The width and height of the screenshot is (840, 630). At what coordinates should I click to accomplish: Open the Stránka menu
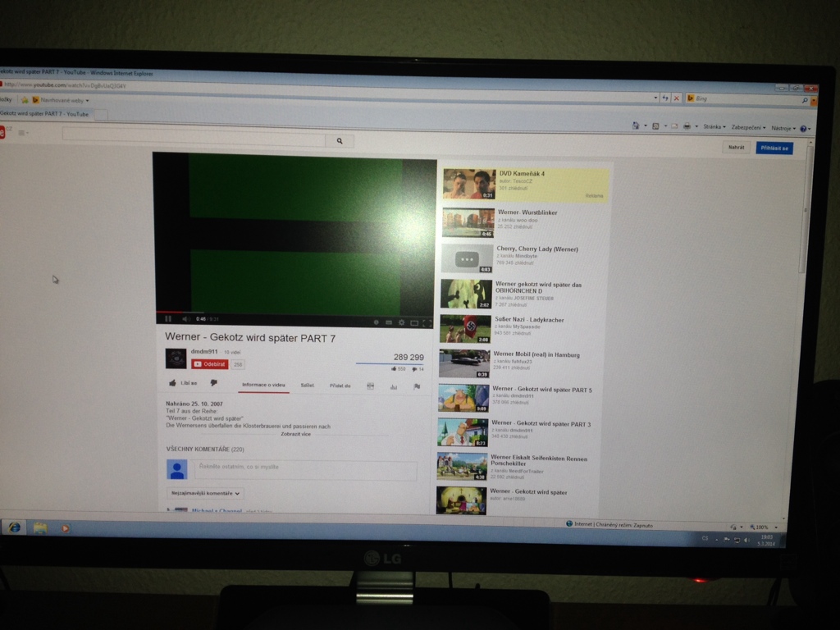pyautogui.click(x=714, y=127)
